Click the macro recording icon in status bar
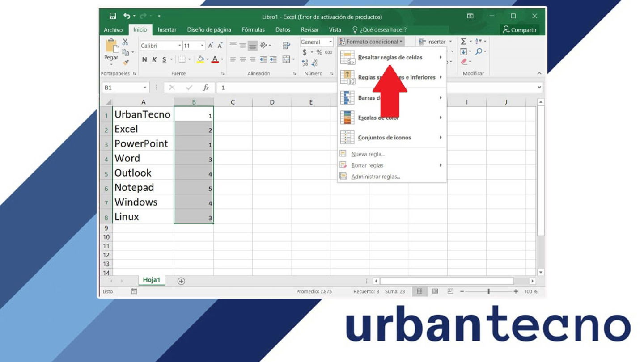Image resolution: width=644 pixels, height=362 pixels. (134, 291)
